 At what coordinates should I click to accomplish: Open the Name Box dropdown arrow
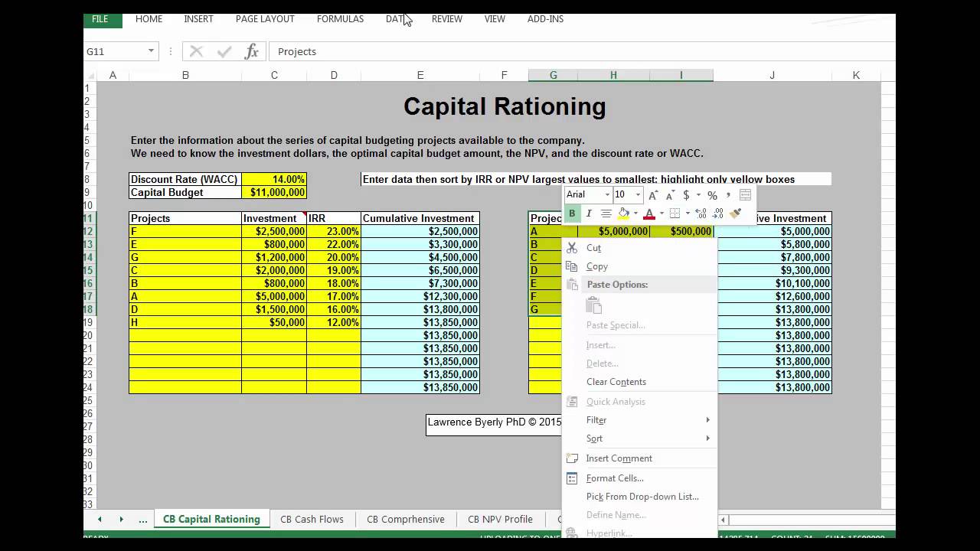click(x=151, y=51)
